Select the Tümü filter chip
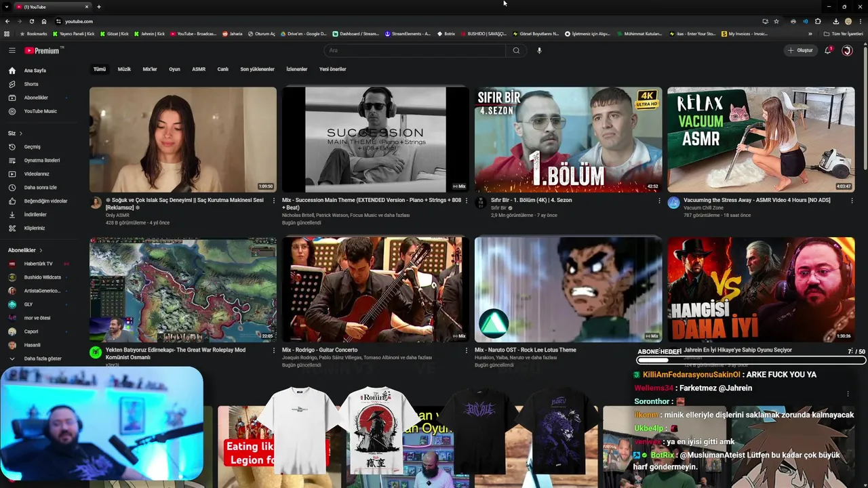 coord(100,69)
